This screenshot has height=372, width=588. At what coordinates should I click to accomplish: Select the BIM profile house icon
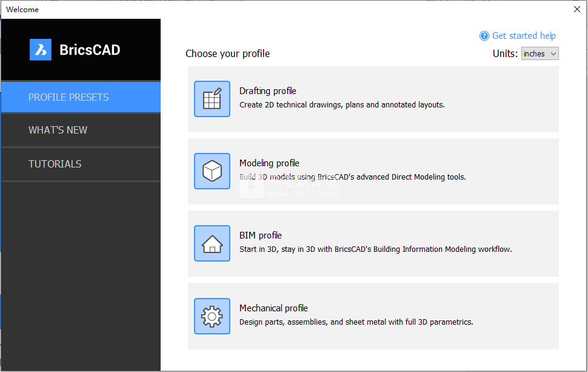[212, 243]
